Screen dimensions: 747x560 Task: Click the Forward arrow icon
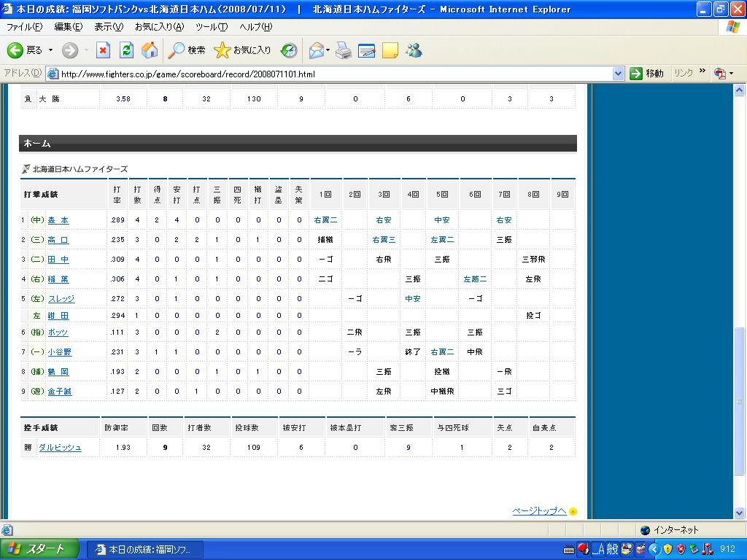pyautogui.click(x=69, y=50)
